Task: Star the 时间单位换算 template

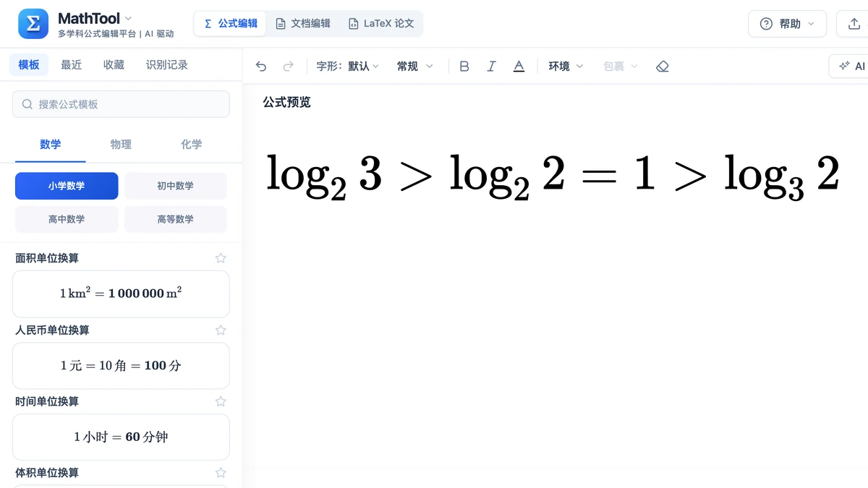Action: click(221, 401)
